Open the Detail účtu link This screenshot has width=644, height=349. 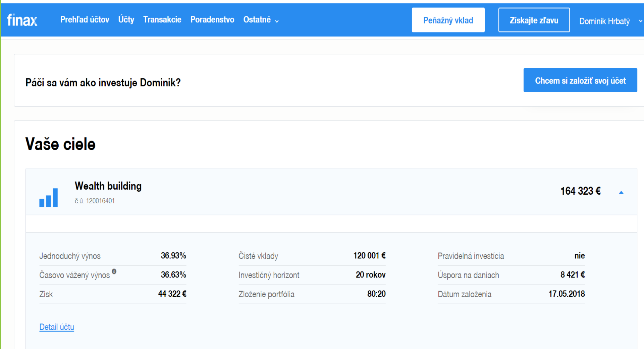click(x=57, y=327)
